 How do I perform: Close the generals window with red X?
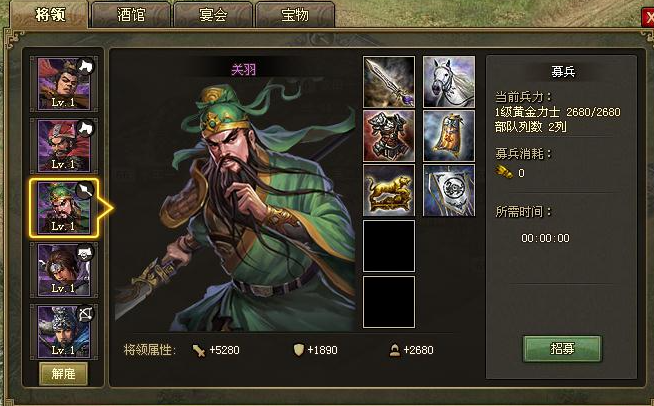(x=648, y=18)
